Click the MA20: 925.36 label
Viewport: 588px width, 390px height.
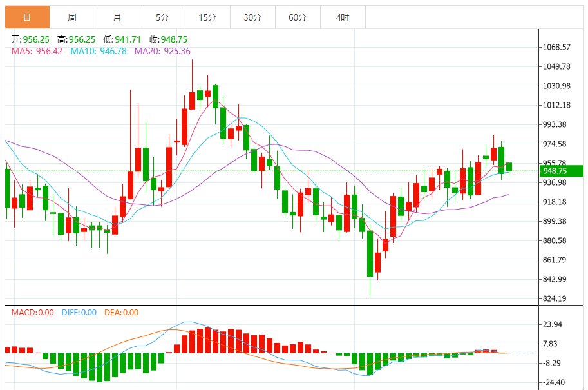click(162, 51)
